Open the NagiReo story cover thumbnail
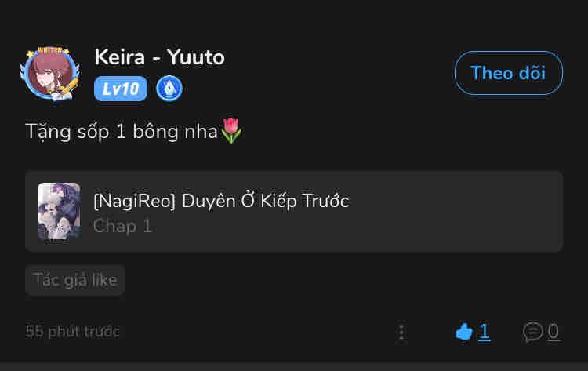This screenshot has width=588, height=371. 59,211
